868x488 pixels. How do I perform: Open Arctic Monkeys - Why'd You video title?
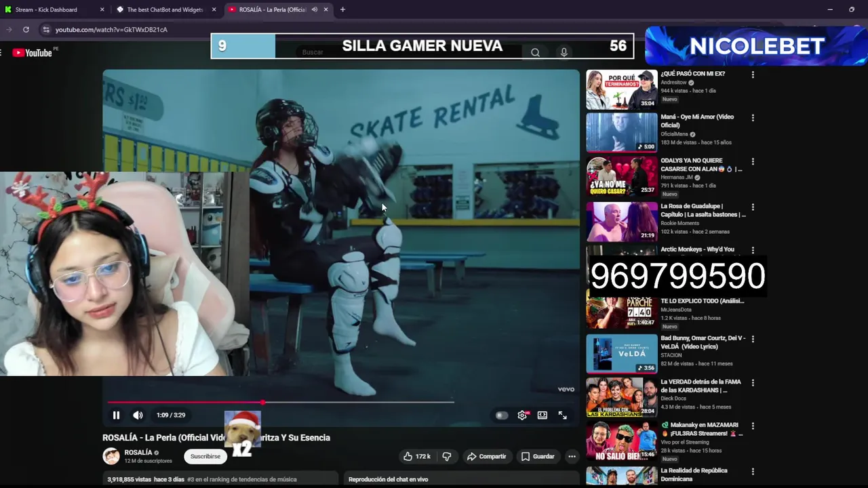[697, 249]
